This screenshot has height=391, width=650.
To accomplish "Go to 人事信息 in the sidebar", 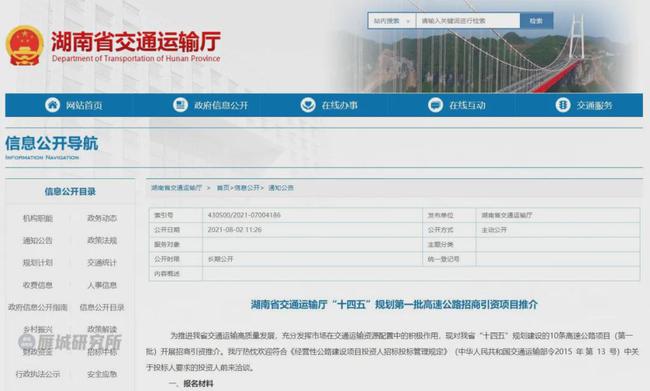I will coord(102,285).
